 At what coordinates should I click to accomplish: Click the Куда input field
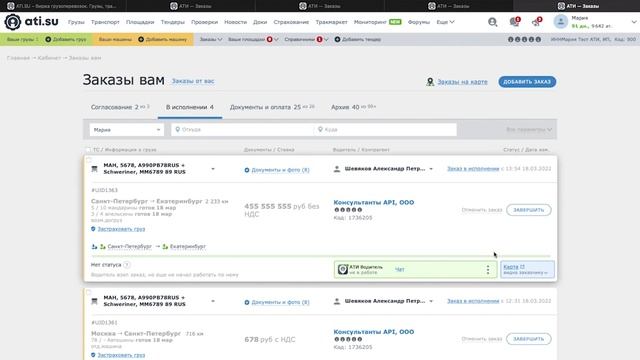coord(385,129)
